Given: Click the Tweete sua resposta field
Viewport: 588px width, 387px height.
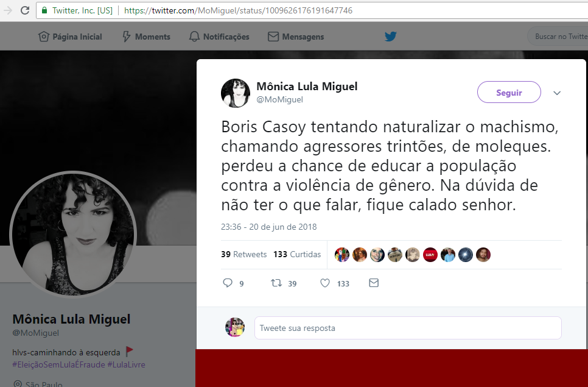Looking at the screenshot, I should pos(408,328).
